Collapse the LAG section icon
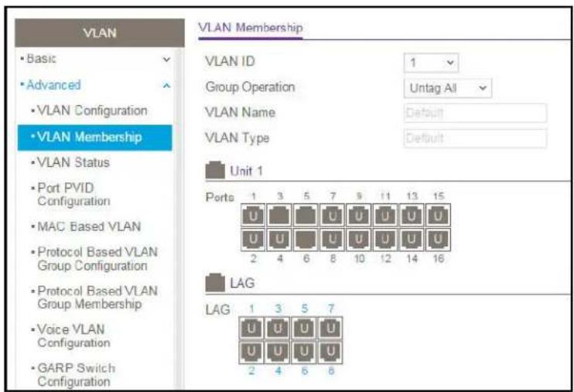 (x=215, y=282)
